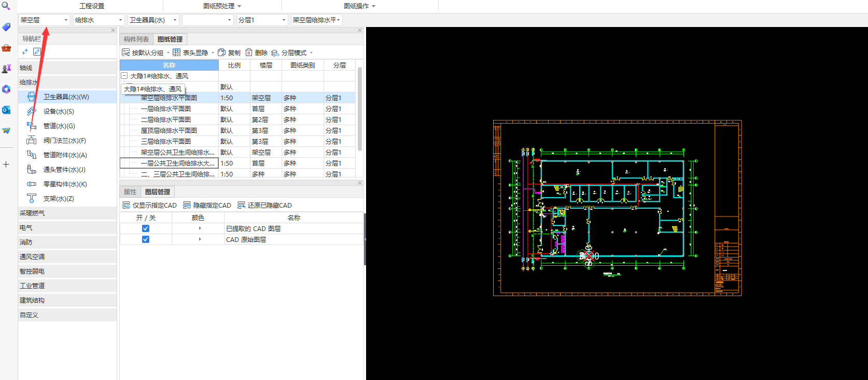Screen dimensions: 868x380
Task: Collapse 大隐1#给排水、通风 tree node
Action: [124, 76]
